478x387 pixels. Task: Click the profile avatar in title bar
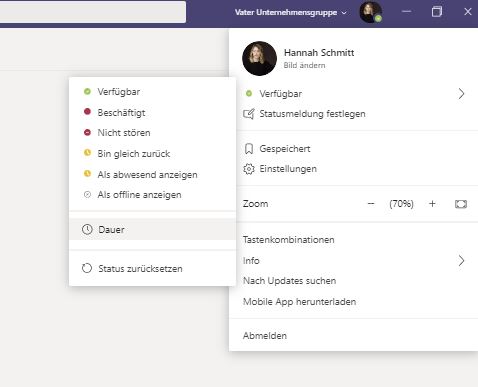(x=370, y=12)
